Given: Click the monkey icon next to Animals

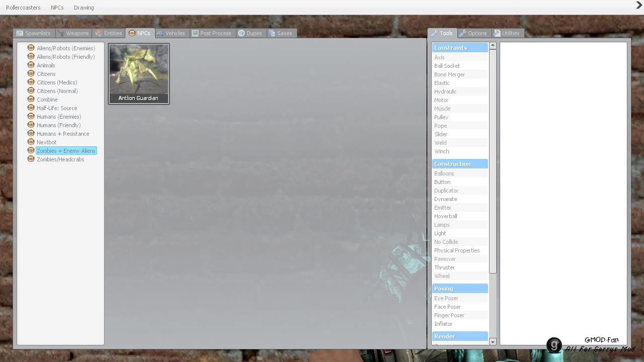Looking at the screenshot, I should [31, 65].
